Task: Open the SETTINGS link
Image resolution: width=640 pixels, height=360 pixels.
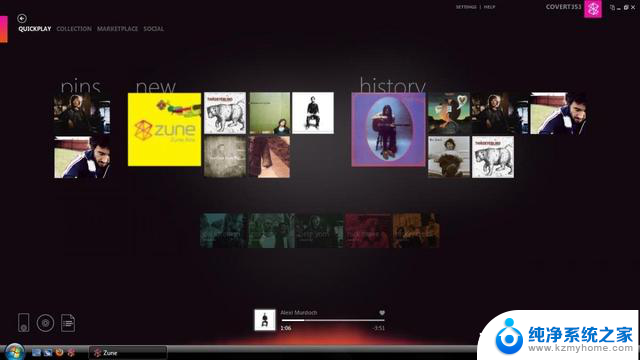Action: tap(466, 7)
